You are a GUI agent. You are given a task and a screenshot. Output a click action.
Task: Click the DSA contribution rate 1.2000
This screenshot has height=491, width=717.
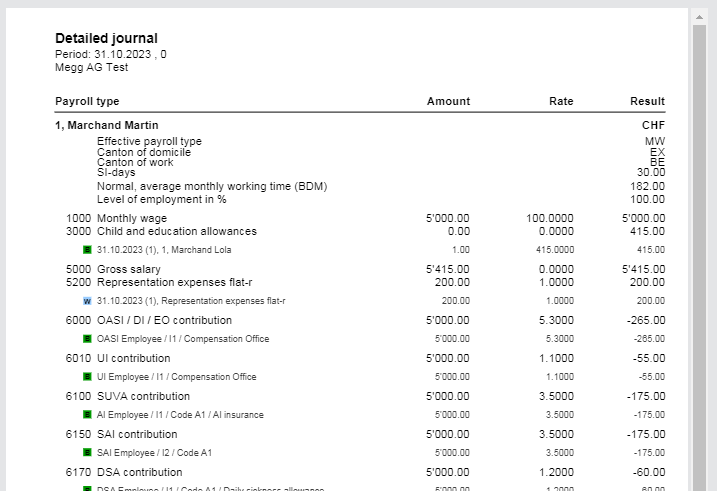[556, 472]
